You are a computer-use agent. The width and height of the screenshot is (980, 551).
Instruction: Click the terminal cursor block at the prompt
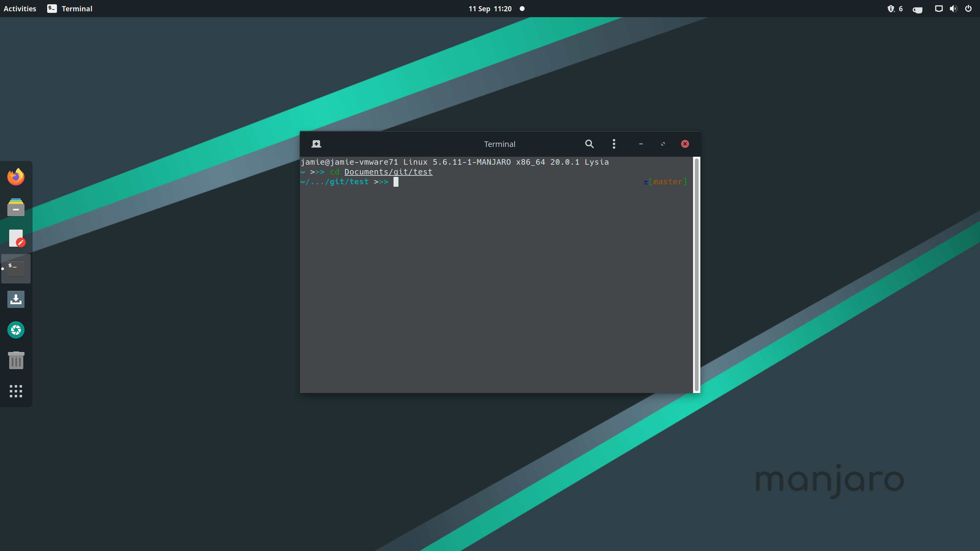pyautogui.click(x=396, y=182)
